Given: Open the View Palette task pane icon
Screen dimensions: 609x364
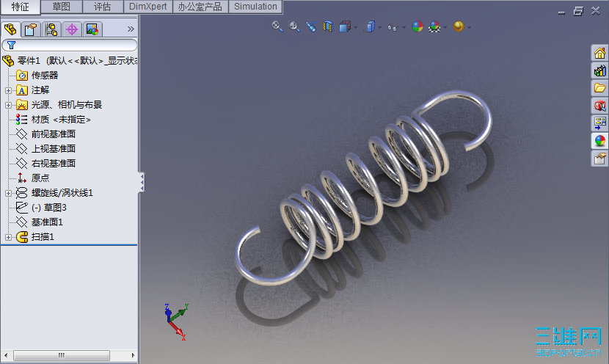Looking at the screenshot, I should coord(599,123).
